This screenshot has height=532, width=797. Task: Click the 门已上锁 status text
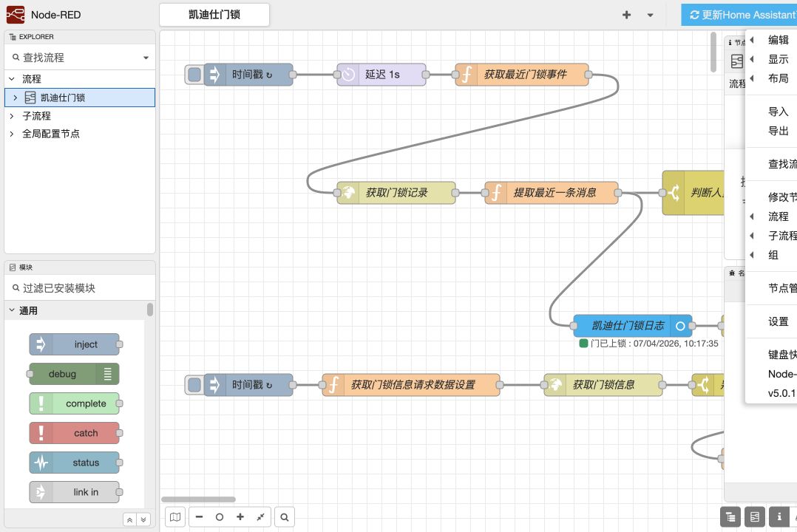[654, 344]
